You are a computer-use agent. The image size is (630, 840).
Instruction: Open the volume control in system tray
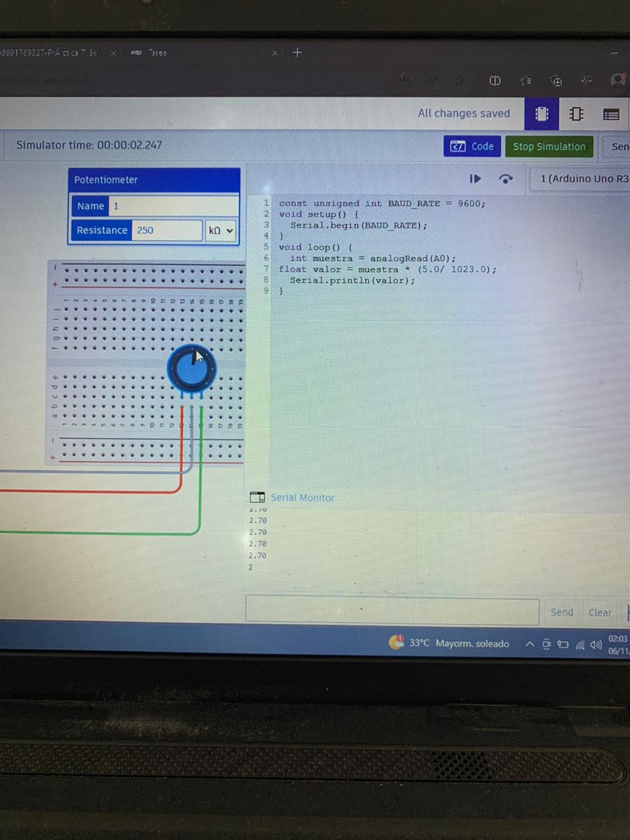tap(596, 644)
